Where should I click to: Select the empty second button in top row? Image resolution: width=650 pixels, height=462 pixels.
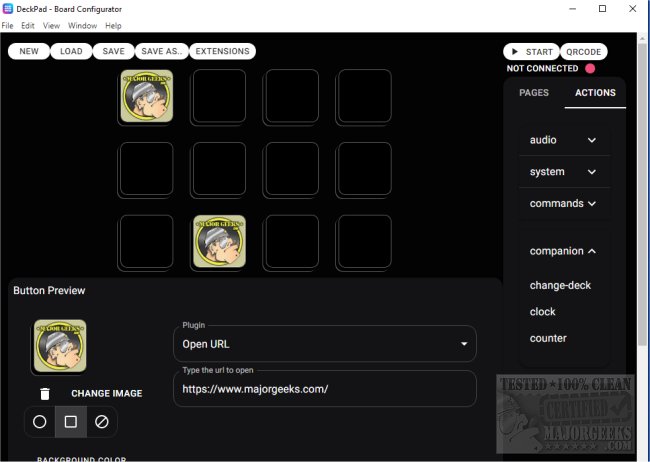point(219,96)
